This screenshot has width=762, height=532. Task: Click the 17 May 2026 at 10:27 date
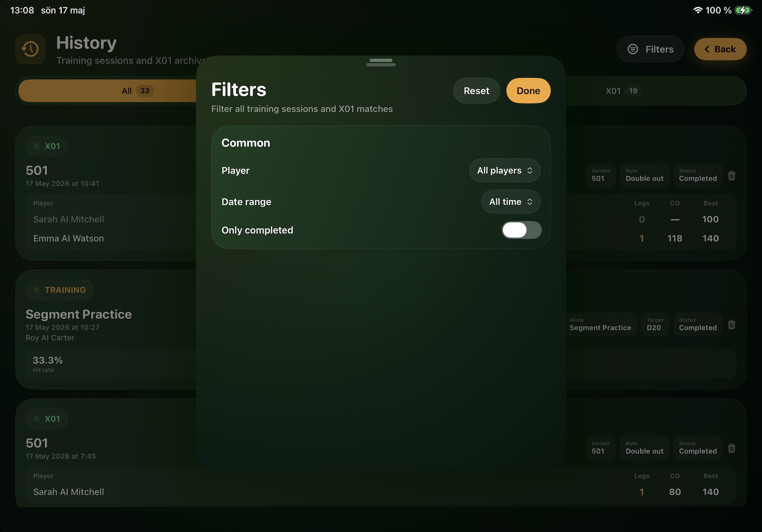pos(63,327)
